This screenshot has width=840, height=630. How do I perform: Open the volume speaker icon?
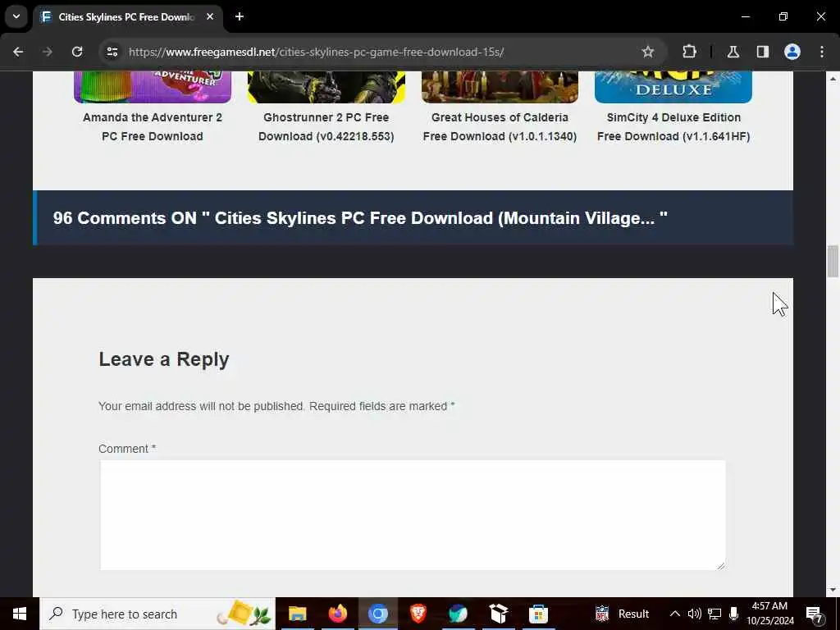[x=694, y=614]
